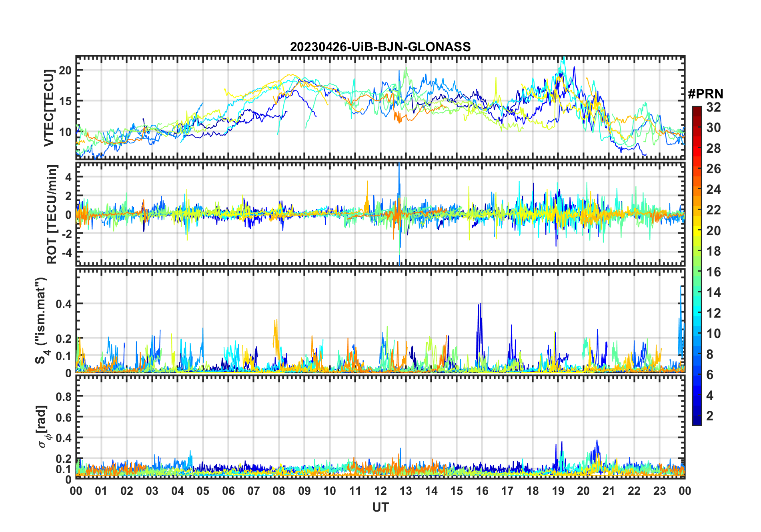Click the colorbar tick label 32

[713, 107]
